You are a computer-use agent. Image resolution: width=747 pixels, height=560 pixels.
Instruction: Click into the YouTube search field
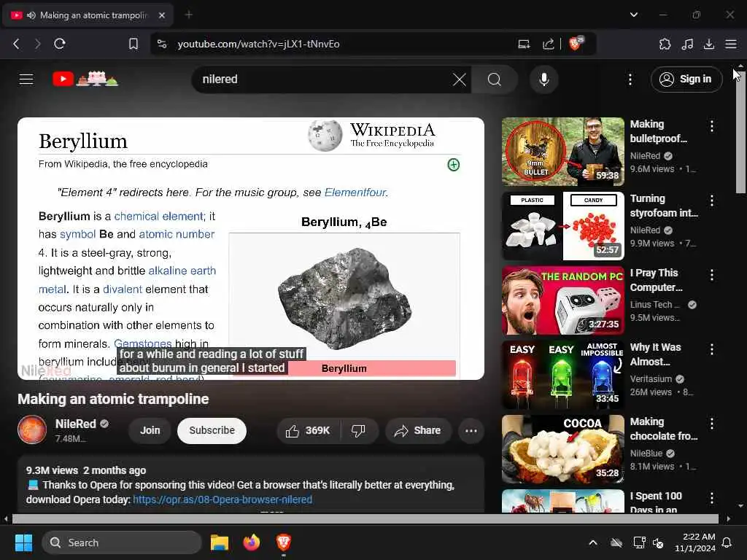click(x=324, y=79)
